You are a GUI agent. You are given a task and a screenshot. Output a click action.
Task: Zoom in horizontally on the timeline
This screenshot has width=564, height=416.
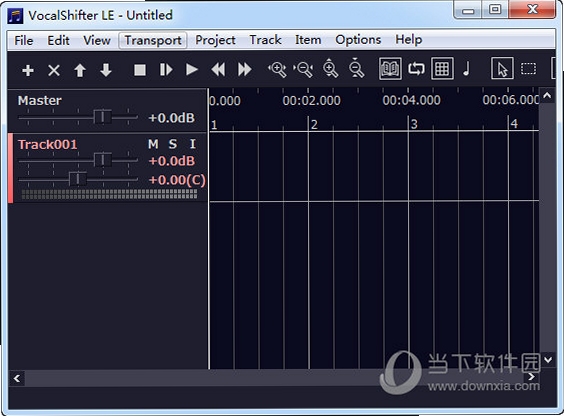tap(277, 69)
